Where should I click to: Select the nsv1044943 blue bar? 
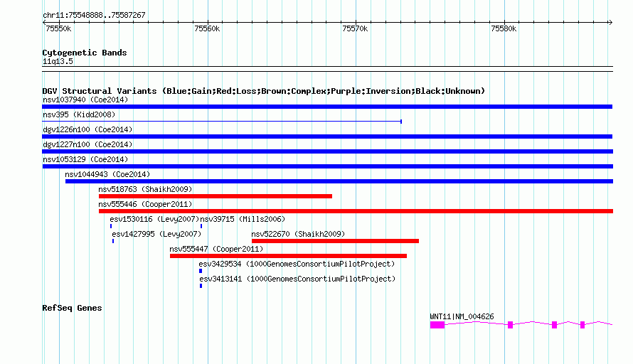click(x=339, y=181)
